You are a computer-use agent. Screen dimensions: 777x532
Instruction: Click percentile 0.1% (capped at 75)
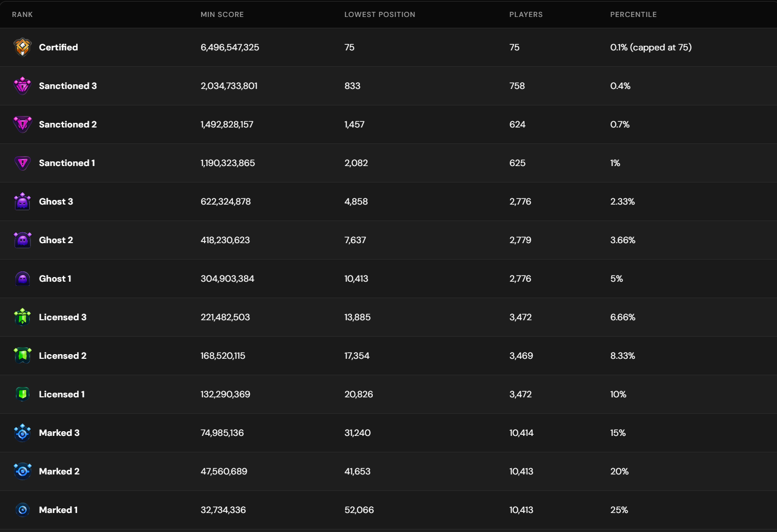pos(650,47)
